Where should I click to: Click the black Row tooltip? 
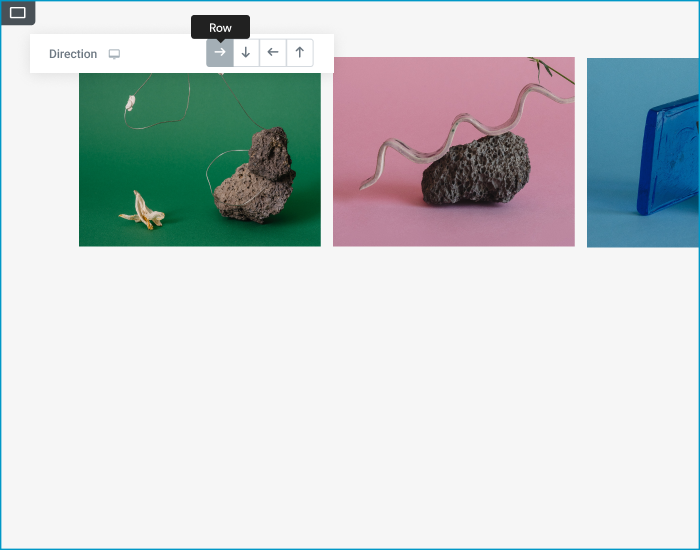220,28
